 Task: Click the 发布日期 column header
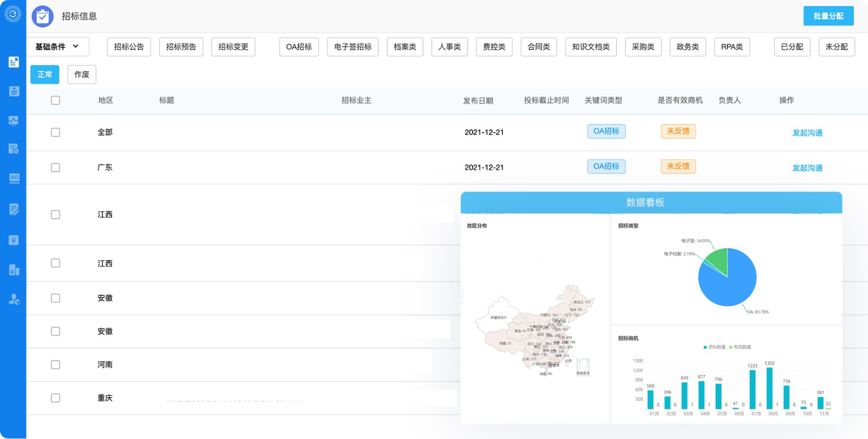pyautogui.click(x=478, y=101)
